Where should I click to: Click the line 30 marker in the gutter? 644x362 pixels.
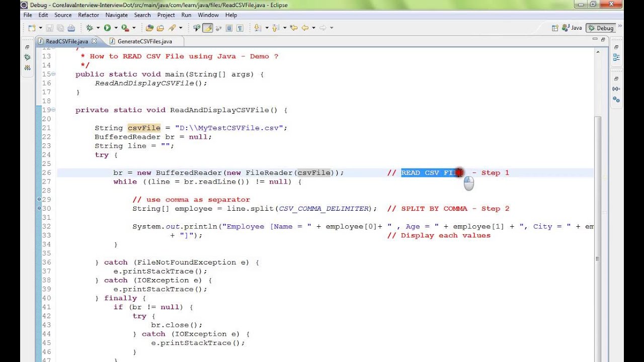coord(39,209)
